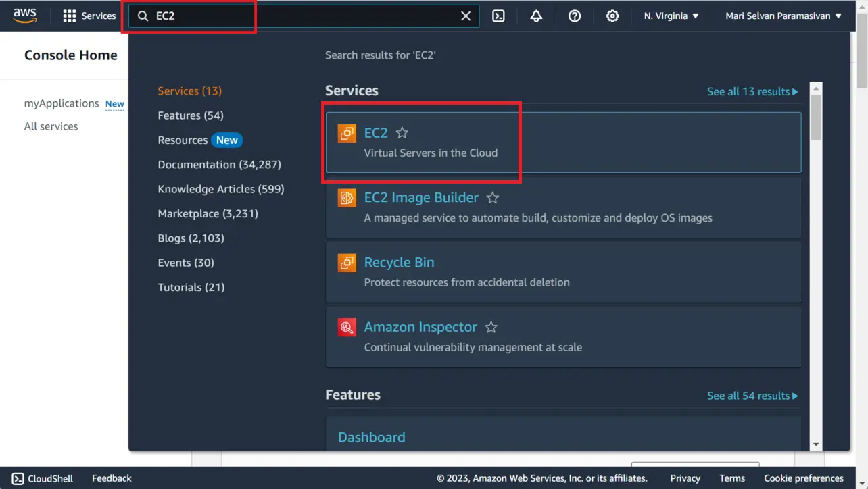Image resolution: width=868 pixels, height=489 pixels.
Task: See all 13 service results
Action: [x=752, y=91]
